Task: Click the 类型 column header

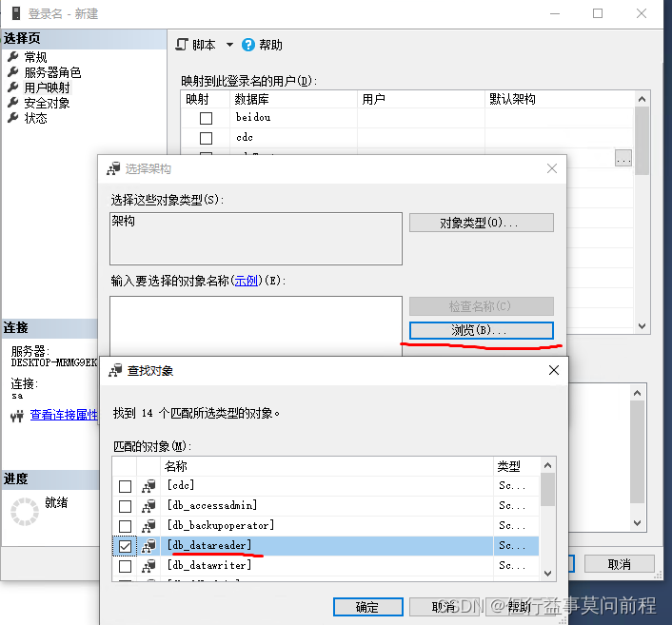Action: point(517,466)
